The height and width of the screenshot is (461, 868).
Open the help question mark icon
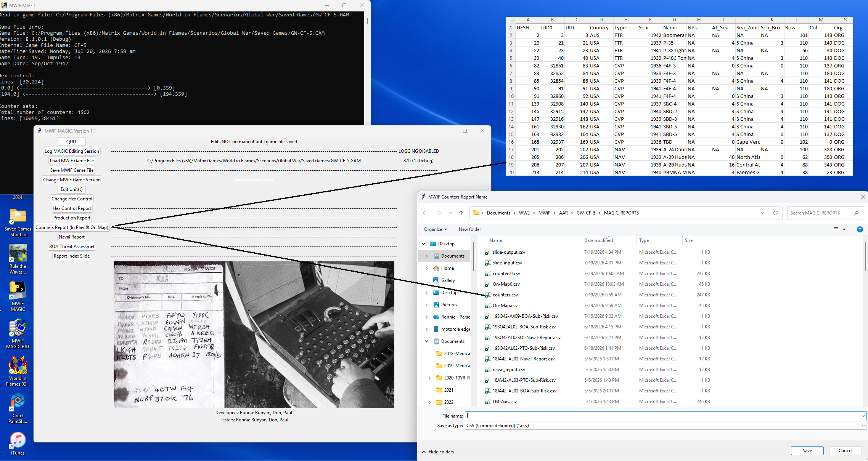point(860,229)
